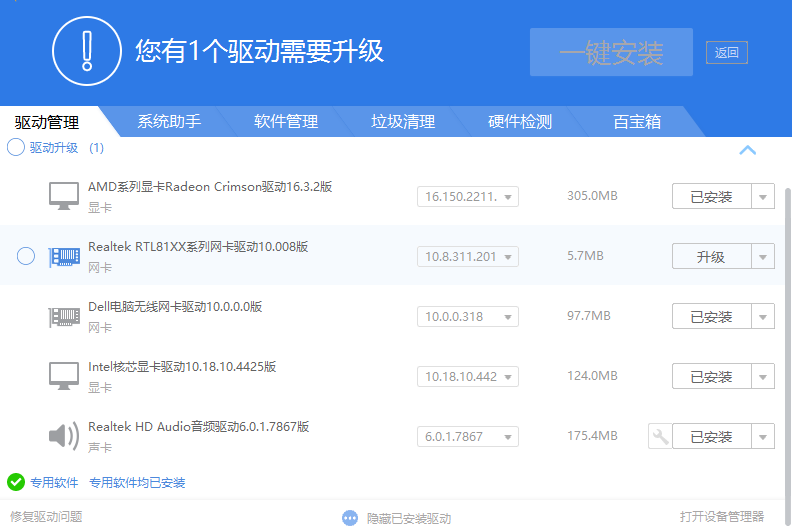Select Intel核芯显卡驱动10.18.10.4425版 title
792x530 pixels.
click(182, 366)
